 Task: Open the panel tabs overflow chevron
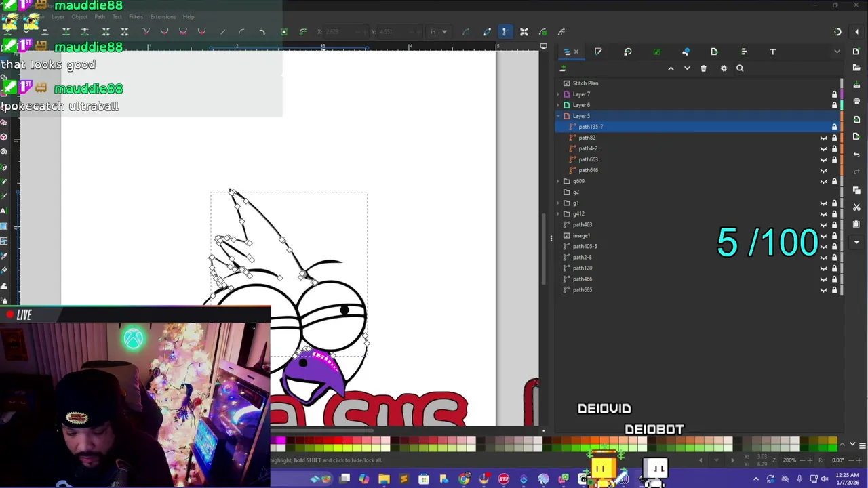coord(837,52)
